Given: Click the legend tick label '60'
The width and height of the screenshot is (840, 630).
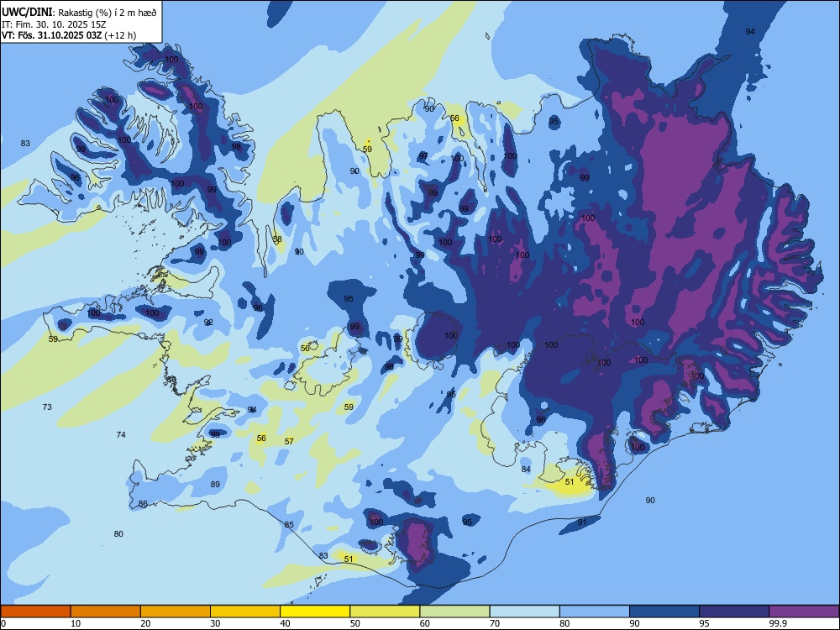Looking at the screenshot, I should click(425, 623).
